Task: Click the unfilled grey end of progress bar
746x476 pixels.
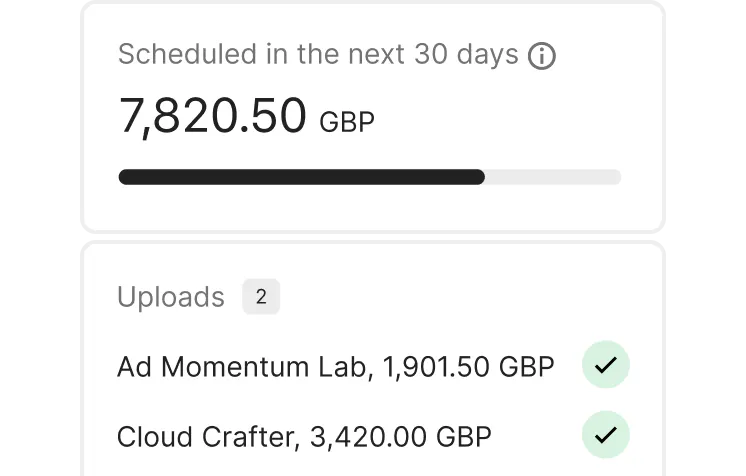Action: tap(555, 177)
